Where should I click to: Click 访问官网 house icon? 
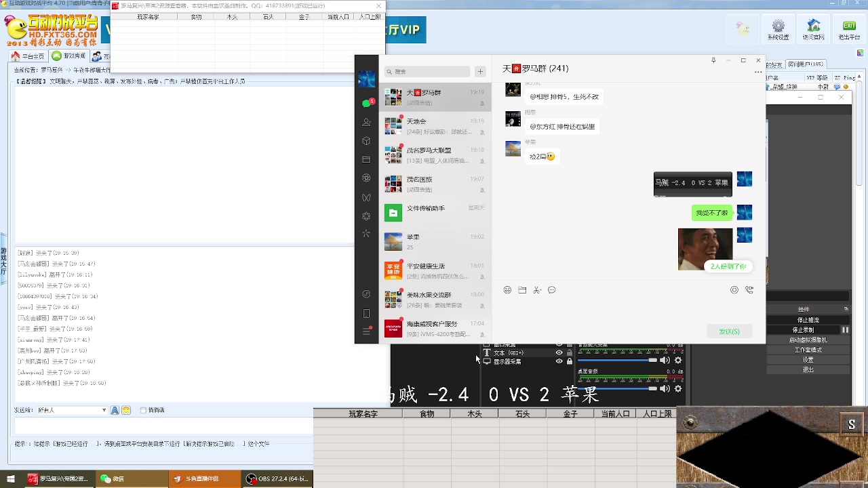point(814,29)
